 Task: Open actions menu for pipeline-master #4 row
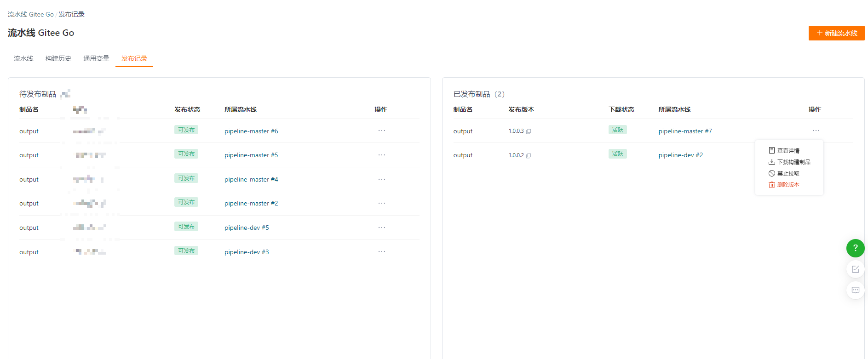tap(382, 179)
